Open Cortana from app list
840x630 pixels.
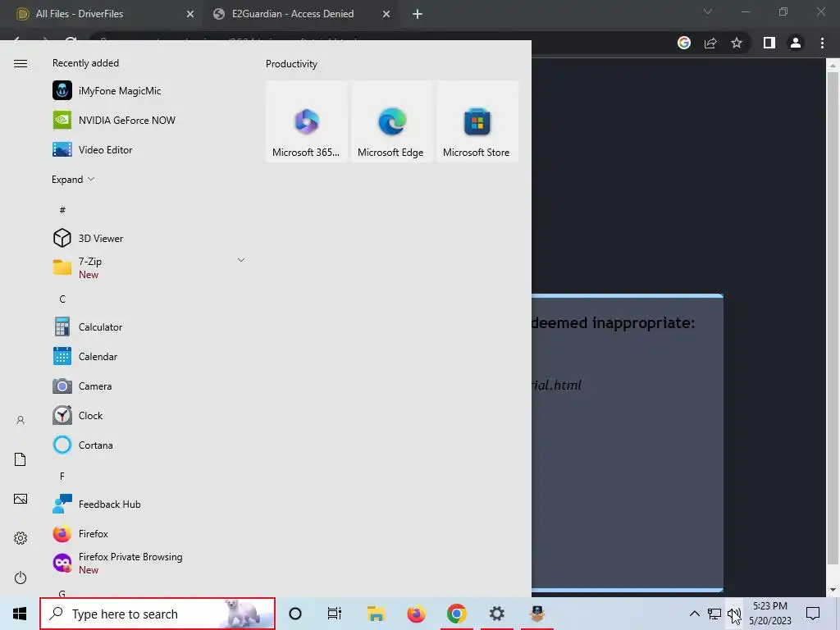(148, 445)
